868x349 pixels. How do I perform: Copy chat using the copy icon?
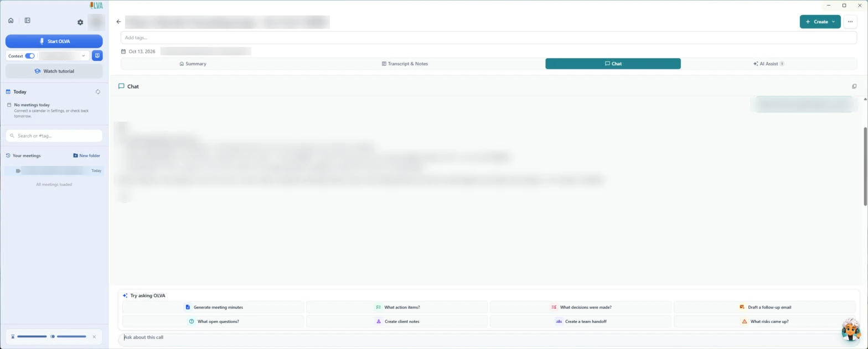click(854, 86)
